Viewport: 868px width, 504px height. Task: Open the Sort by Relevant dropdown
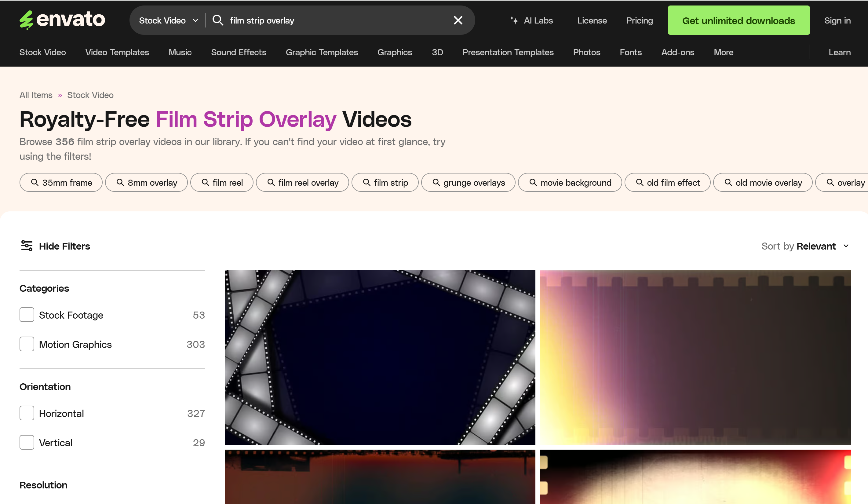coord(805,246)
